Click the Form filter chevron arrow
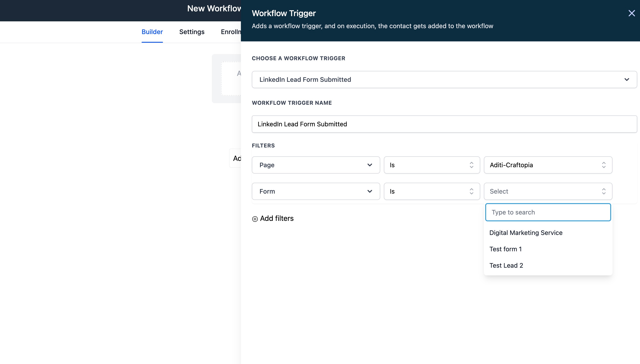Screen dimensions: 640x364 click(370, 192)
